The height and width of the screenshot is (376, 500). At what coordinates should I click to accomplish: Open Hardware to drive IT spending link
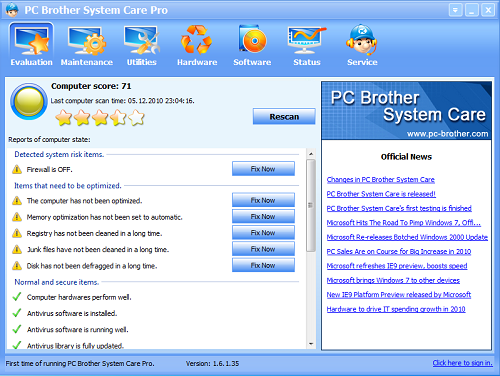396,309
